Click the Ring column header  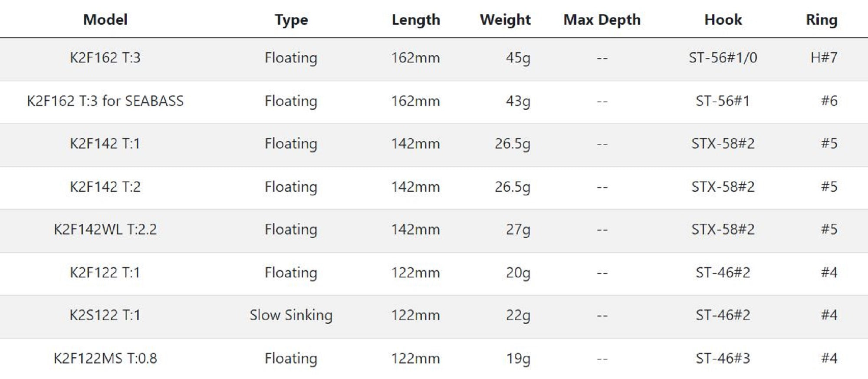pos(821,20)
